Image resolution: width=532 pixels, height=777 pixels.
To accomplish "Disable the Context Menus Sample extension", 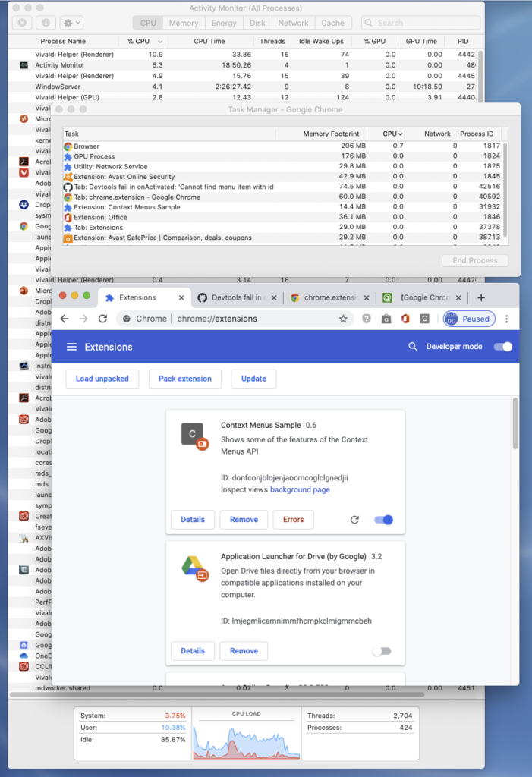I will (x=383, y=520).
